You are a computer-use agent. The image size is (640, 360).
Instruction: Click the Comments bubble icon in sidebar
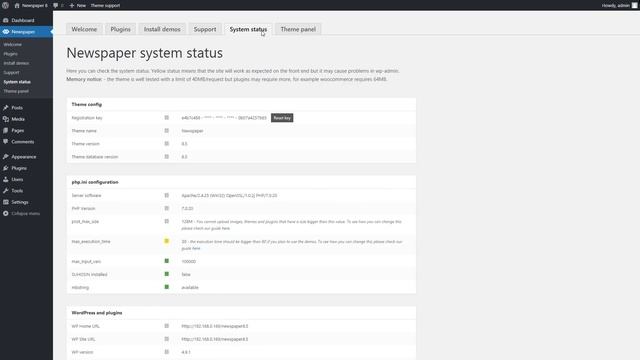pyautogui.click(x=6, y=142)
